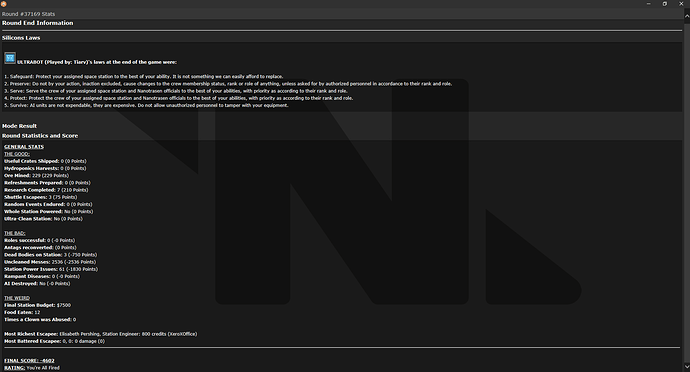
Task: Click the application icon in the title bar
Action: point(4,4)
